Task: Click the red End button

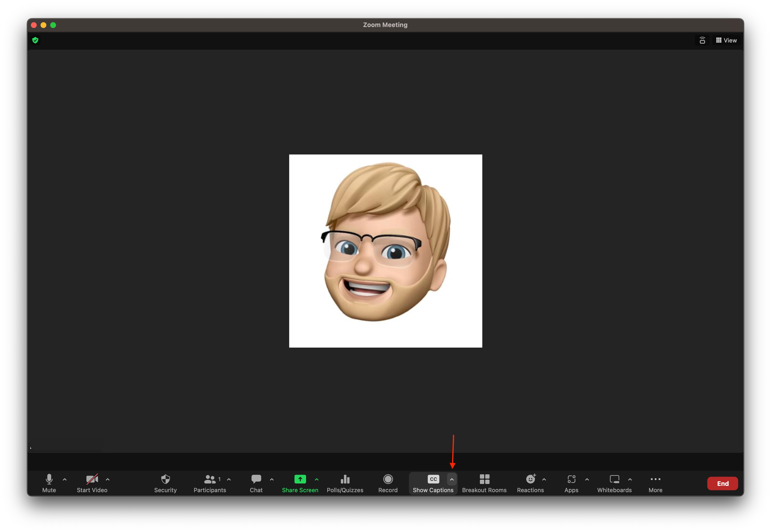Action: pyautogui.click(x=722, y=483)
